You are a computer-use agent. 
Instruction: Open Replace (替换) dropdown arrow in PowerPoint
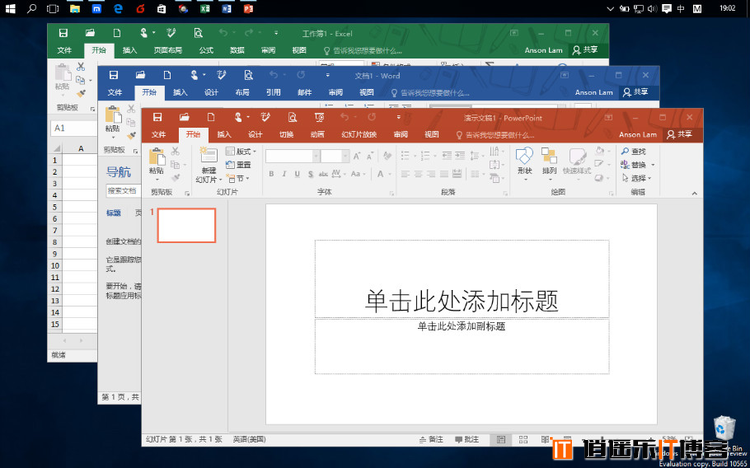click(x=653, y=165)
